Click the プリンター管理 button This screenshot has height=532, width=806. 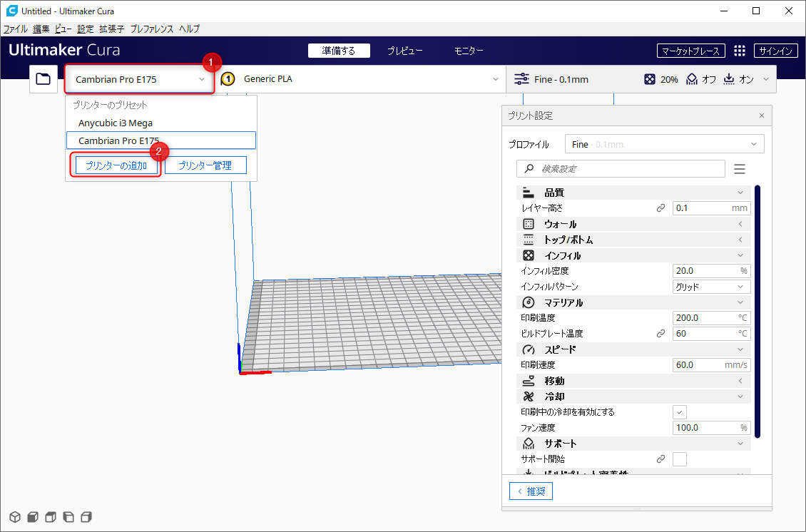point(205,165)
